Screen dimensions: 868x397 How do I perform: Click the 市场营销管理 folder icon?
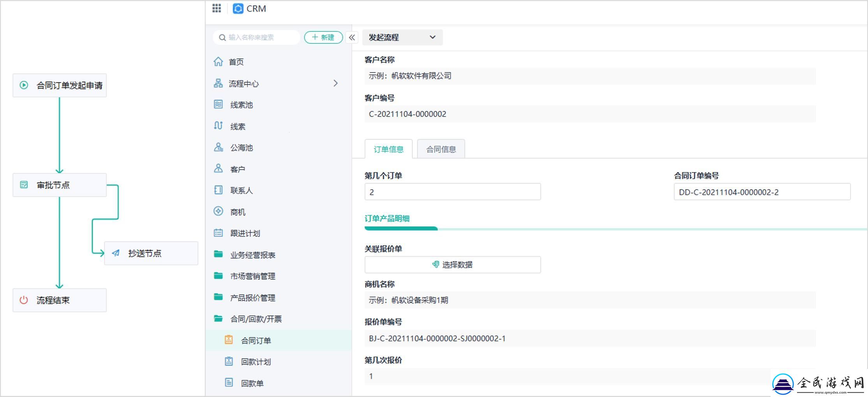click(x=218, y=275)
